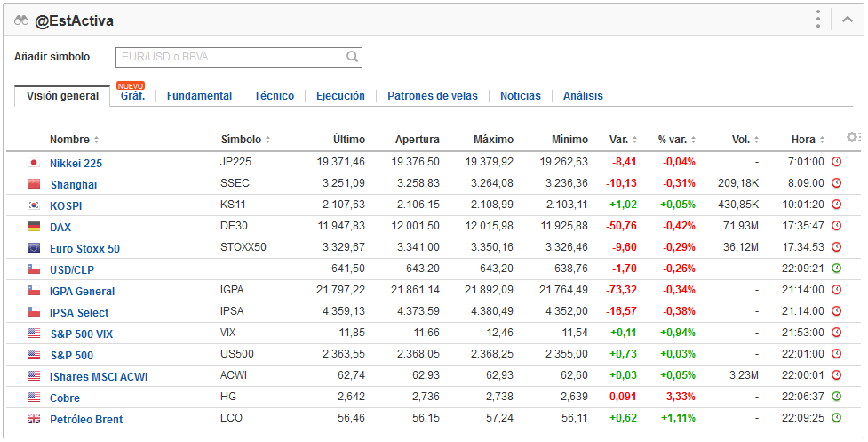Open the DAX link
The height and width of the screenshot is (442, 868).
tap(60, 227)
